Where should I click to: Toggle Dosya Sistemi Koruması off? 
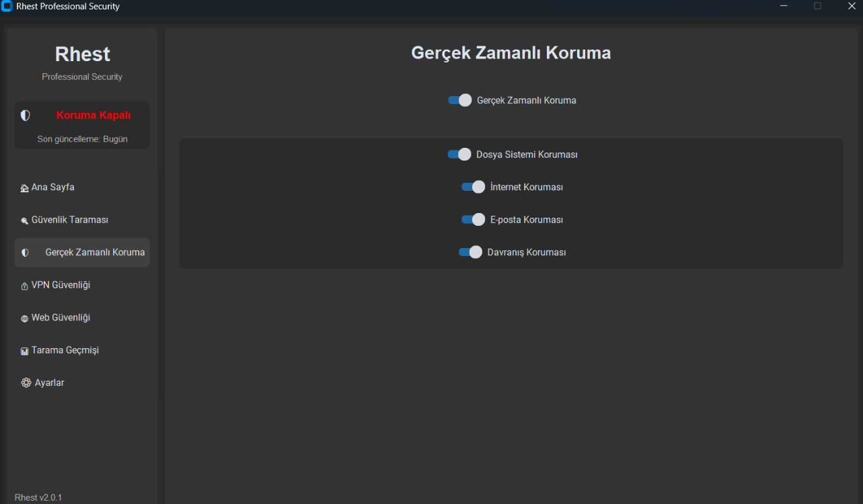point(459,155)
